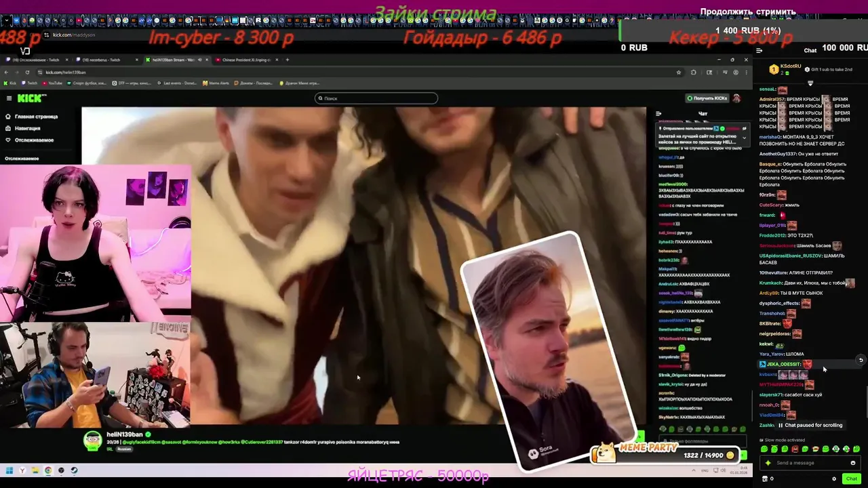Open the browser profile icon
The width and height of the screenshot is (868, 488).
click(x=735, y=73)
